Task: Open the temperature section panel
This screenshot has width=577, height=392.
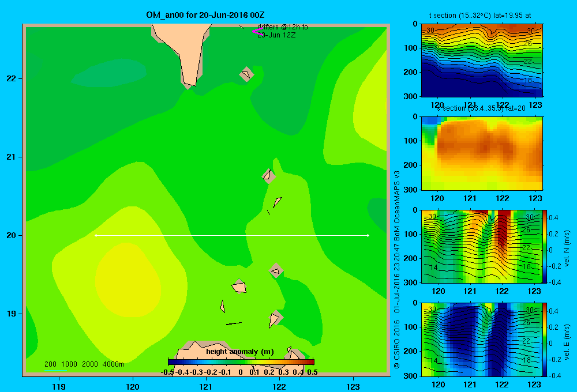Action: [482, 60]
